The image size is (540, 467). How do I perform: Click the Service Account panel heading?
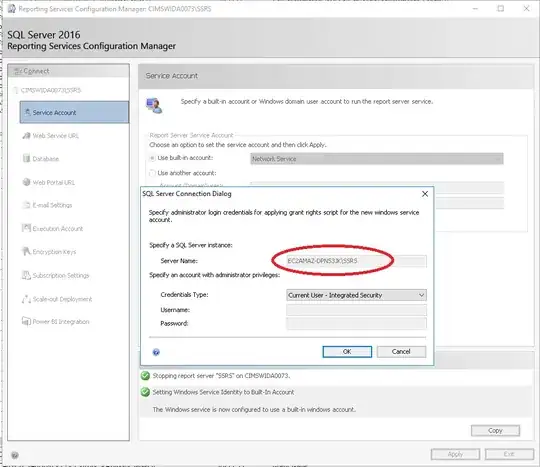click(x=172, y=76)
